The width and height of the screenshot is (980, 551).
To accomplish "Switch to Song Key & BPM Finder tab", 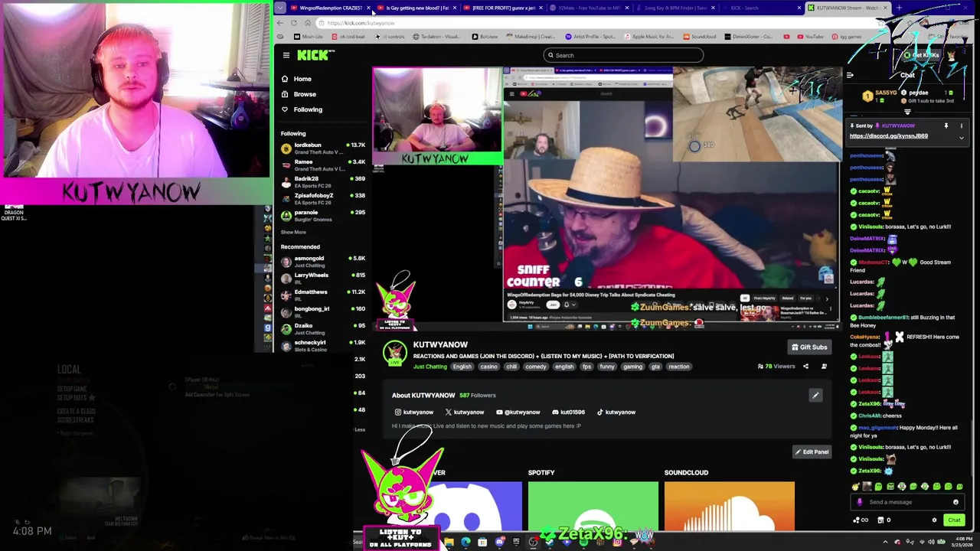I will (x=675, y=8).
